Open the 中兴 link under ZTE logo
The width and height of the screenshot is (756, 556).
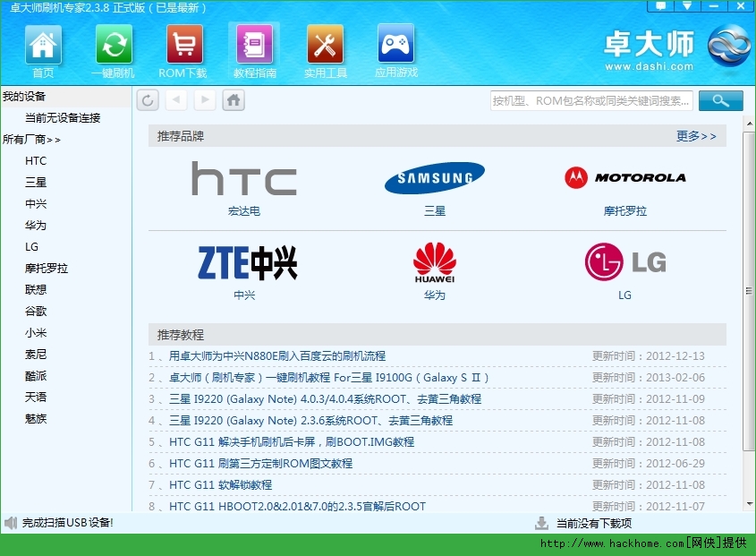coord(244,295)
